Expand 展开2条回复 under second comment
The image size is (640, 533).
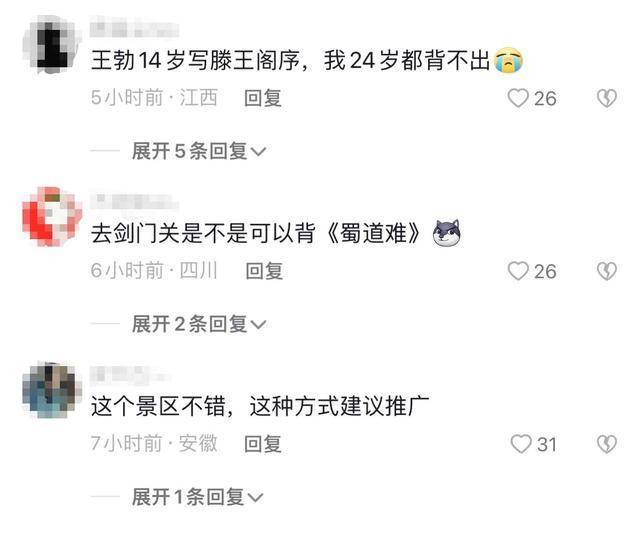199,324
